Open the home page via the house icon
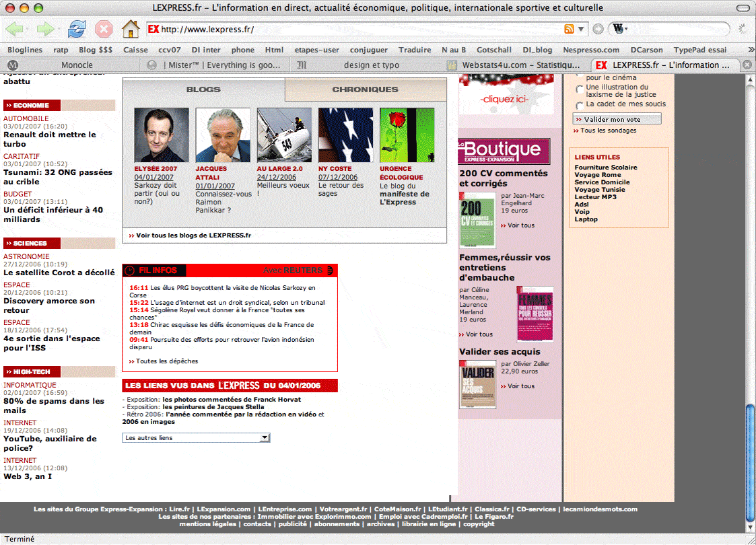 tap(130, 29)
